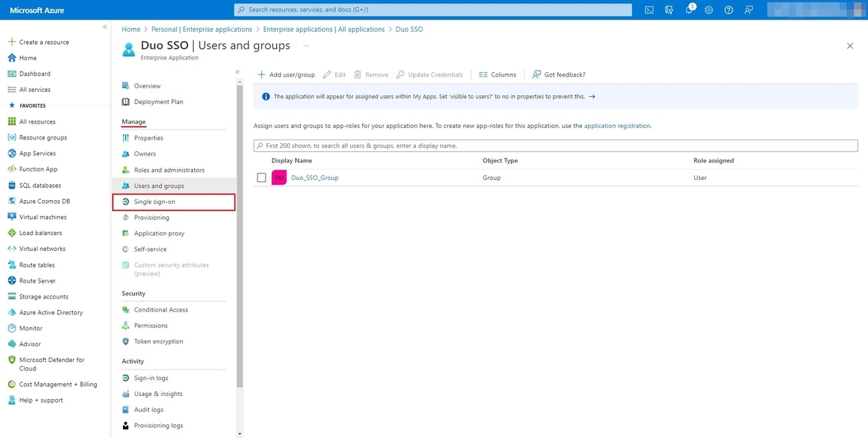Open All services menu item
This screenshot has height=438, width=868.
[35, 90]
